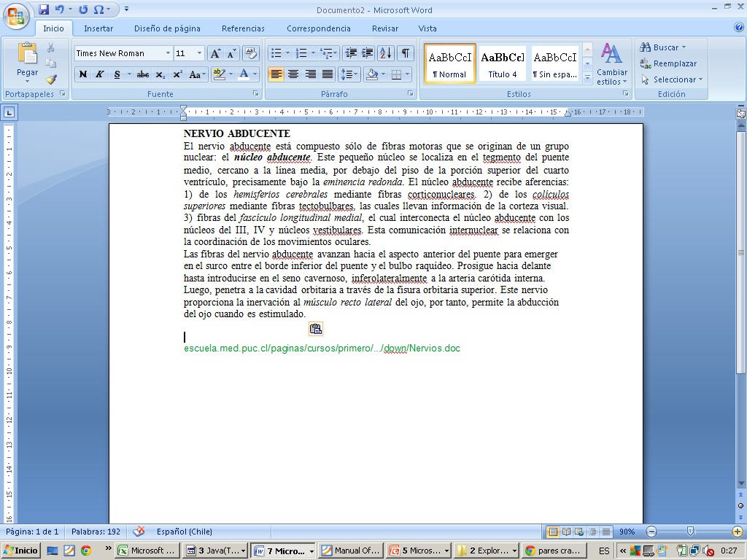Click the Inicio Start button on taskbar
The image size is (747, 560).
pyautogui.click(x=21, y=551)
